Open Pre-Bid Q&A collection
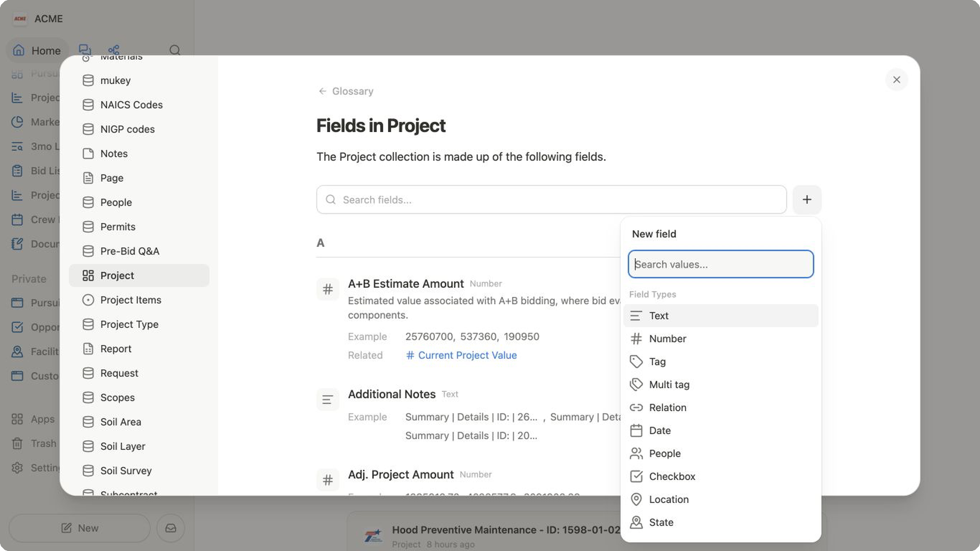The width and height of the screenshot is (980, 551). click(x=139, y=252)
